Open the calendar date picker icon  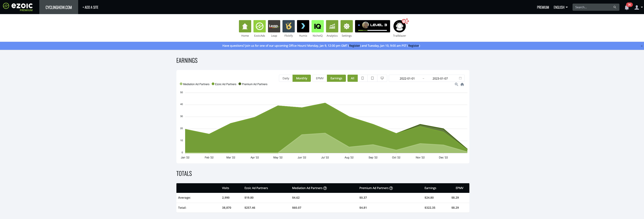click(x=460, y=78)
